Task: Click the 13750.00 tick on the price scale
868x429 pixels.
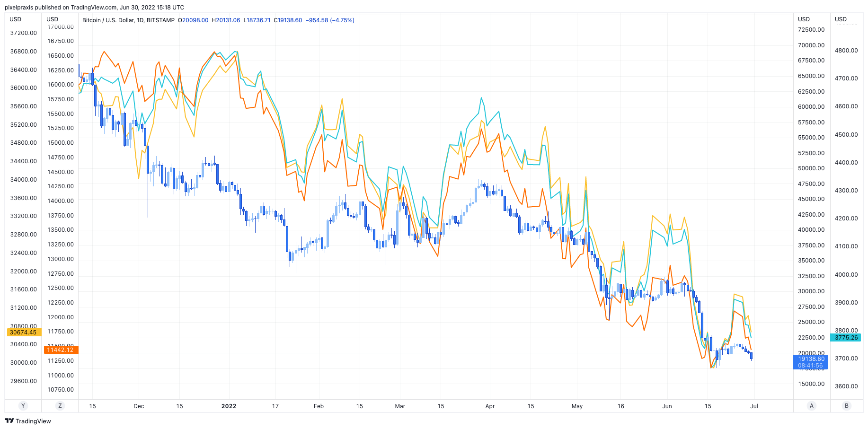Action: (61, 216)
